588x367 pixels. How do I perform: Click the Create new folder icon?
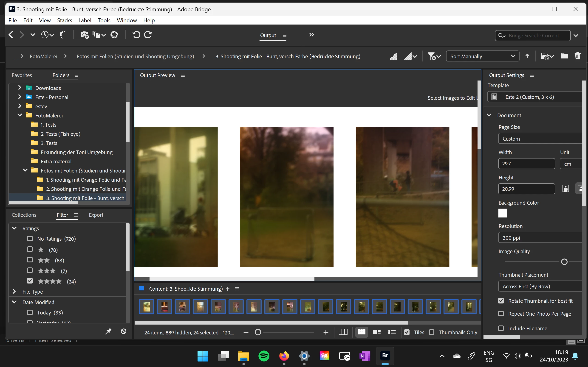564,56
